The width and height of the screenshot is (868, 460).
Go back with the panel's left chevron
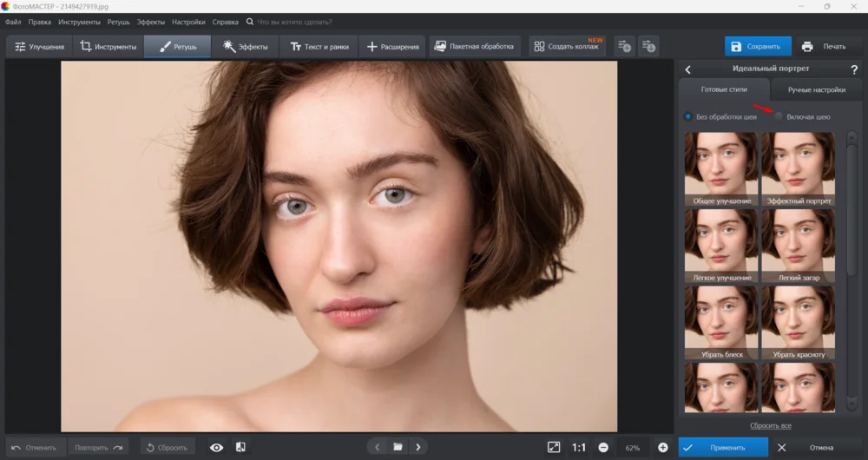point(688,69)
